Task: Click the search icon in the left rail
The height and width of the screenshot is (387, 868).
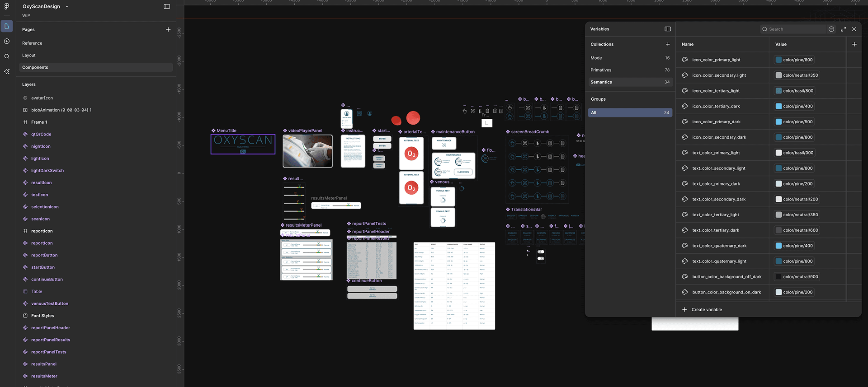Action: [7, 56]
